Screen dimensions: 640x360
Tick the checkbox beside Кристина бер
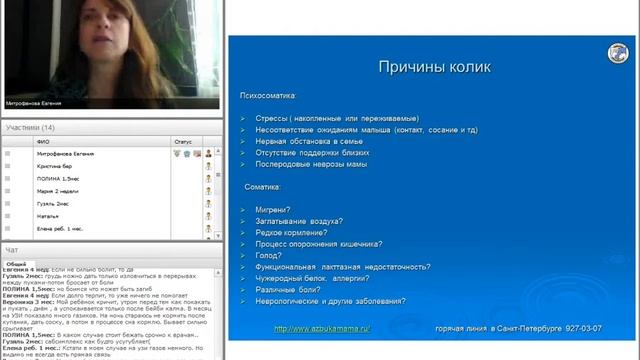click(7, 166)
